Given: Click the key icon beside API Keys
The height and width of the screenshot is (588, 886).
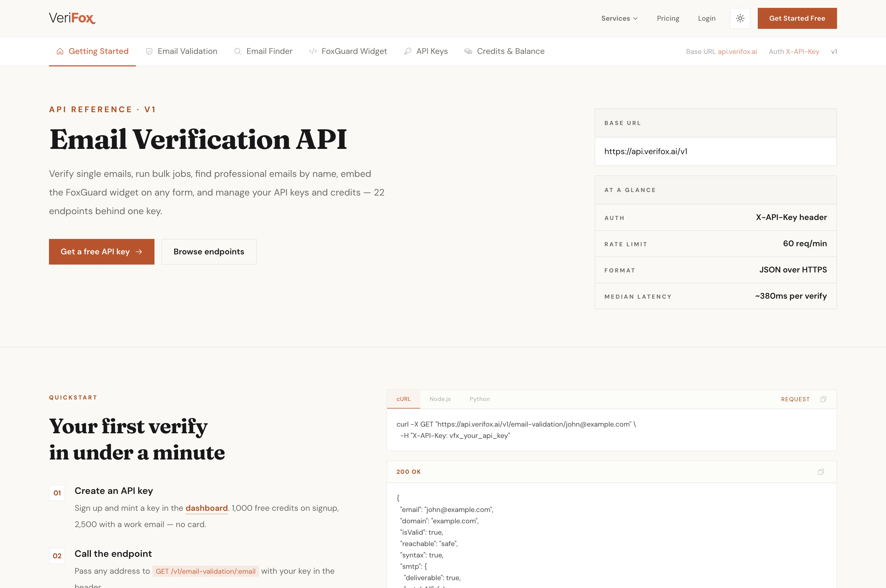Looking at the screenshot, I should click(408, 51).
